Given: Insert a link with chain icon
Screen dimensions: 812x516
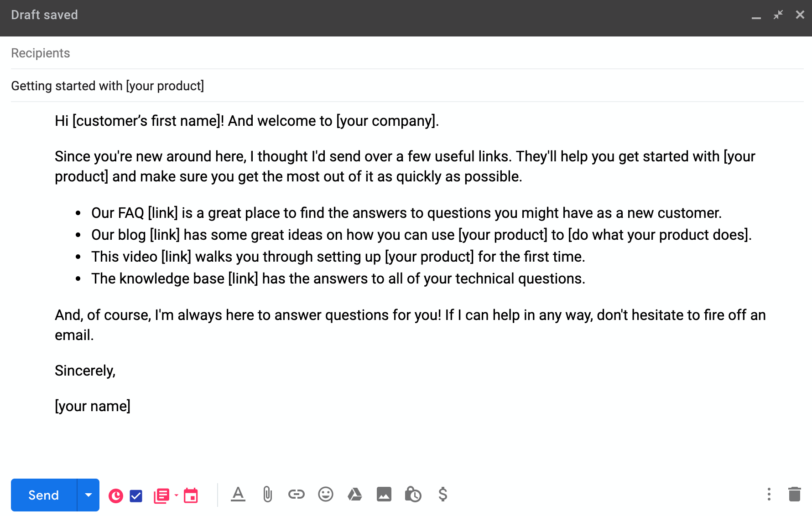Looking at the screenshot, I should (x=297, y=494).
